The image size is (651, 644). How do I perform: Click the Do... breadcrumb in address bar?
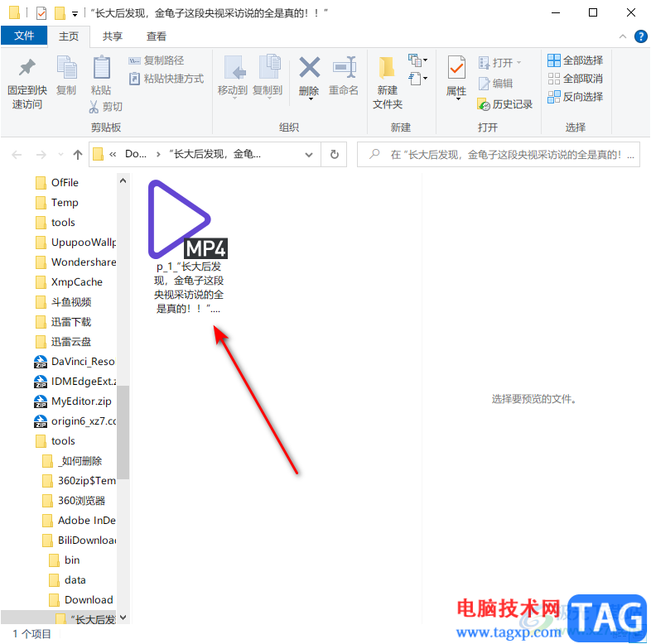click(136, 154)
